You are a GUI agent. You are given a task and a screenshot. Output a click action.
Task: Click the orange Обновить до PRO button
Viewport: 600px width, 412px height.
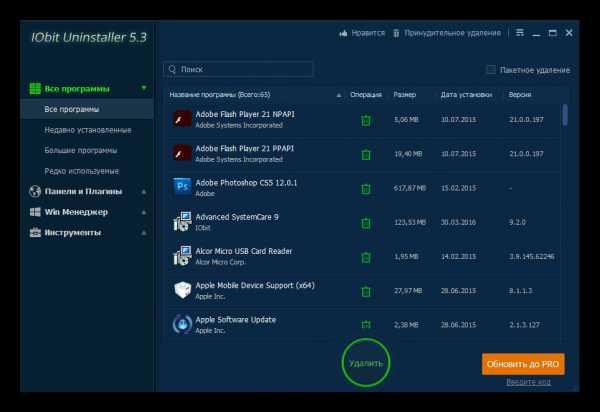tap(523, 364)
